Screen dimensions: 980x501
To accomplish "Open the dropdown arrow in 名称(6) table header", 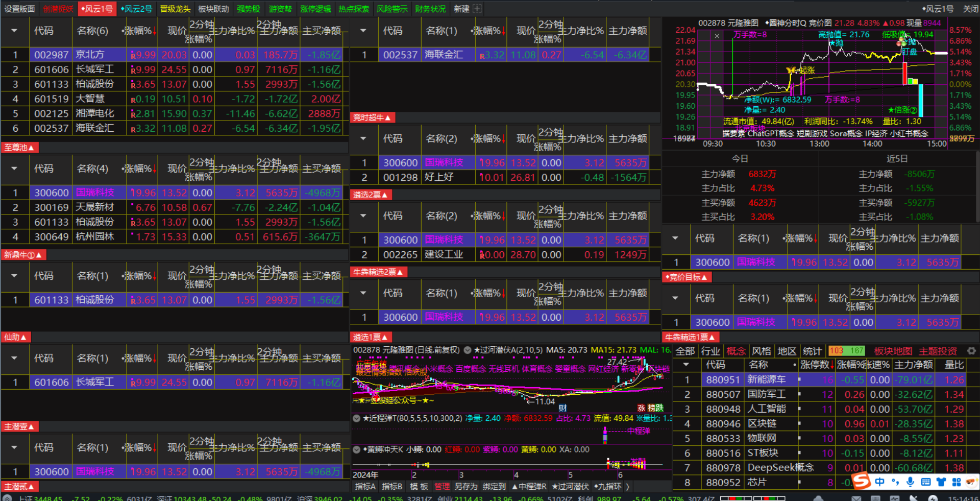I will tap(14, 31).
